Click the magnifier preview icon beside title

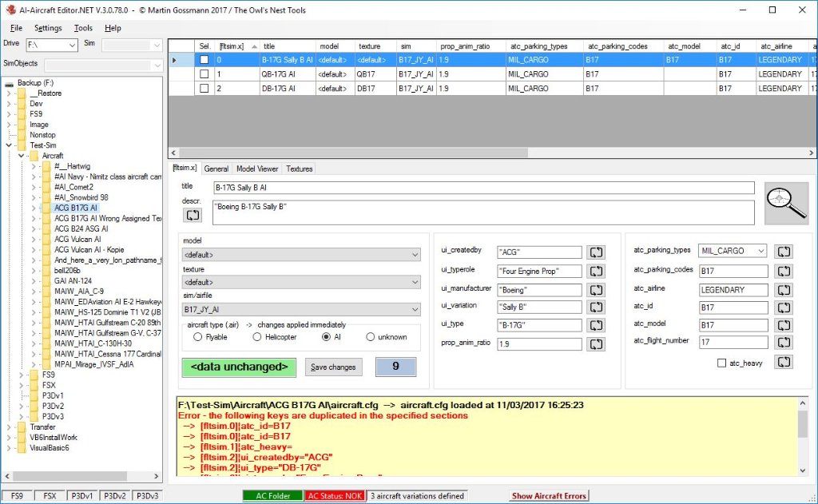click(786, 203)
